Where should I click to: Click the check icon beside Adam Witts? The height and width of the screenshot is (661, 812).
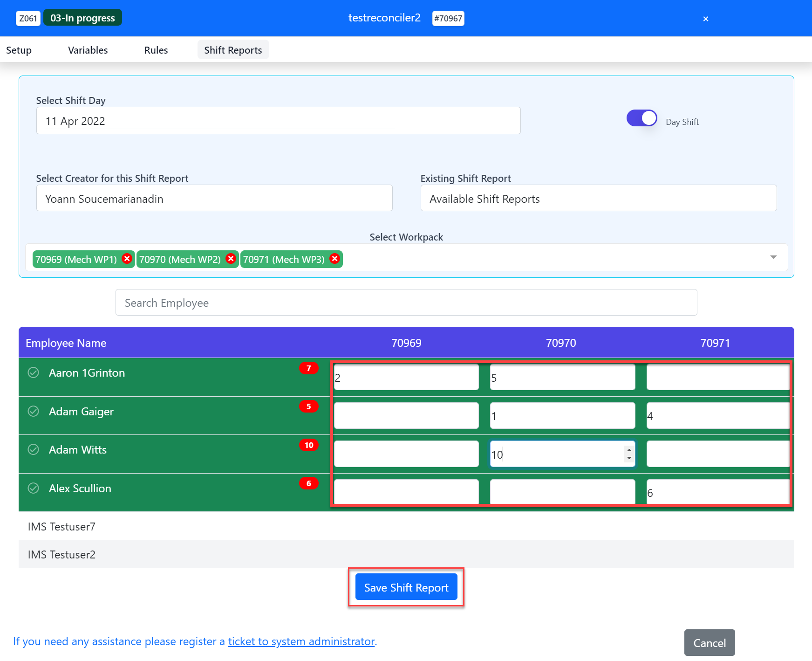[x=33, y=449]
